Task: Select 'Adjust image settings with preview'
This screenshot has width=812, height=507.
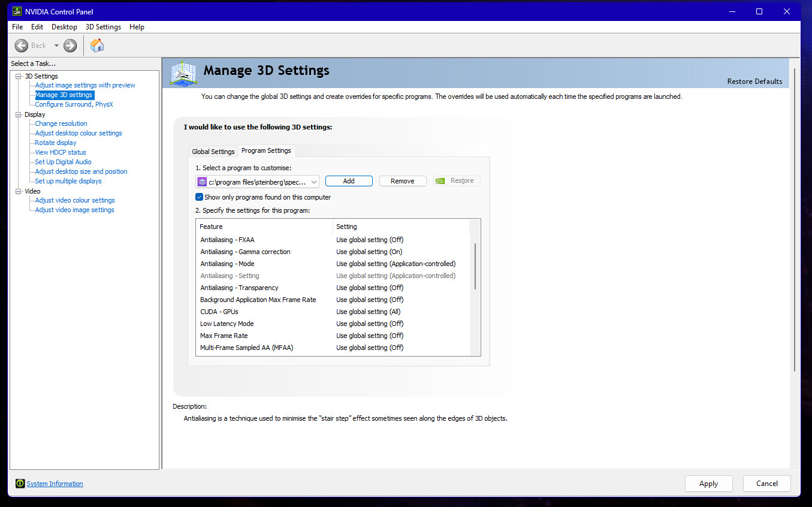Action: (85, 85)
